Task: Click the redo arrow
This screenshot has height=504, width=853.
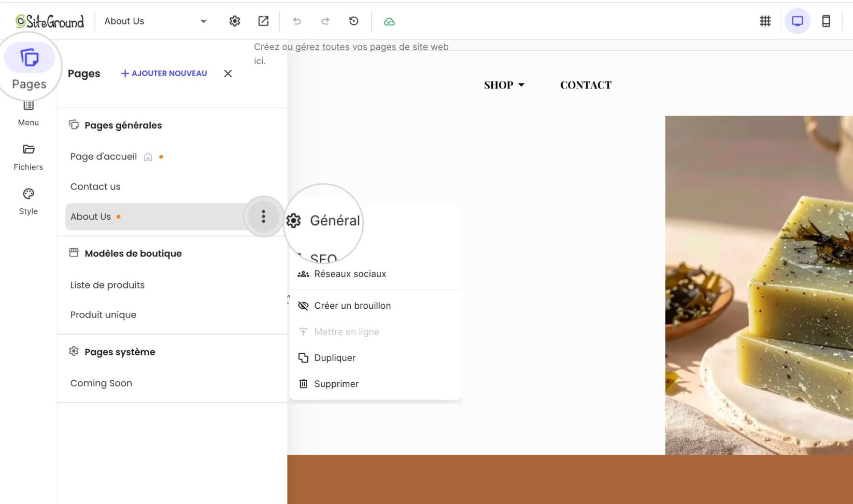Action: 325,21
